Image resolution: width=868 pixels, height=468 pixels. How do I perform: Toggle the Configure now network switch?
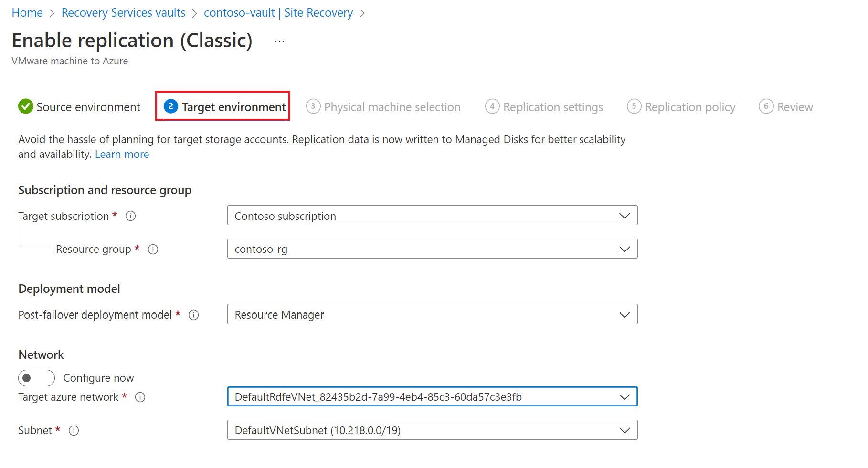36,378
